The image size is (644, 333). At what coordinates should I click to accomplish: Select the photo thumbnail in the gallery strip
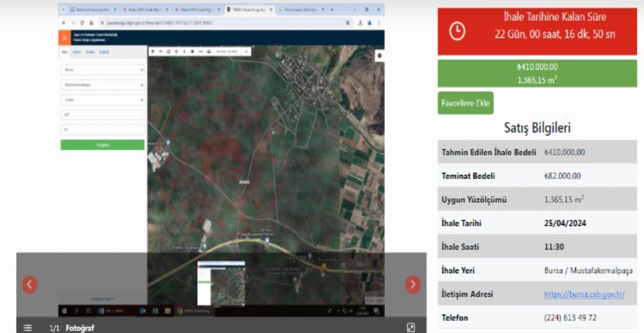tap(221, 284)
